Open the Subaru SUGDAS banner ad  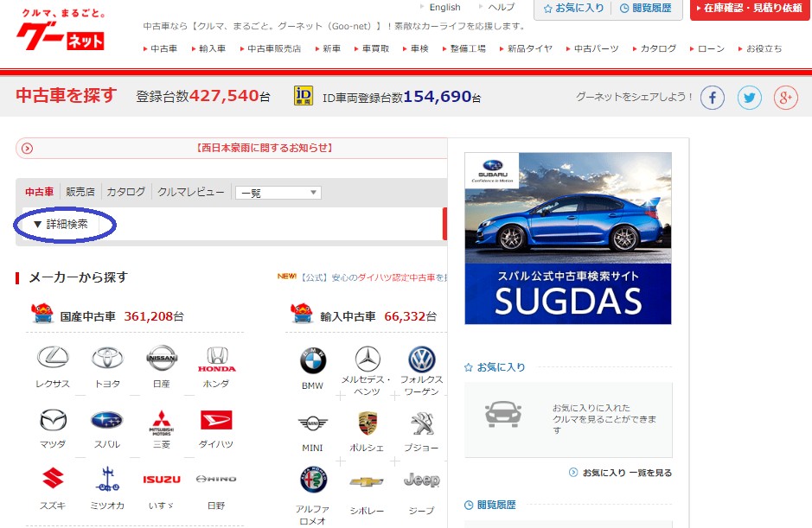click(x=568, y=239)
